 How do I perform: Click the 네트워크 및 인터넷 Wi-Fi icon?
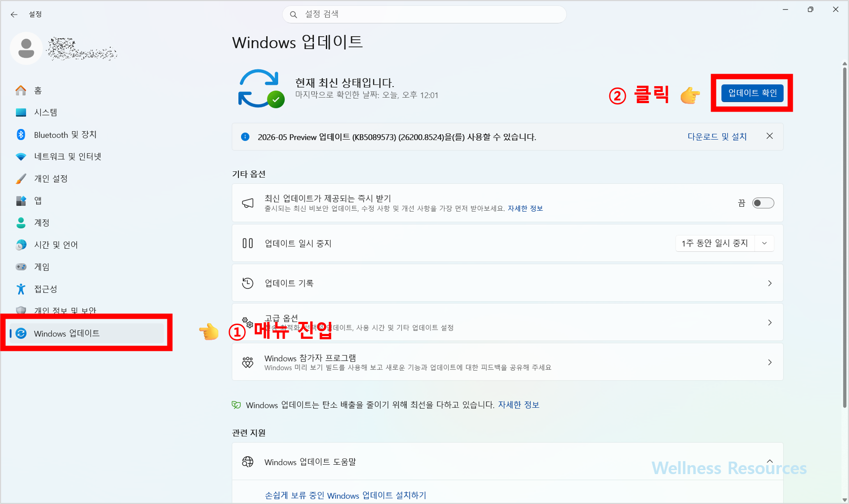pos(21,157)
